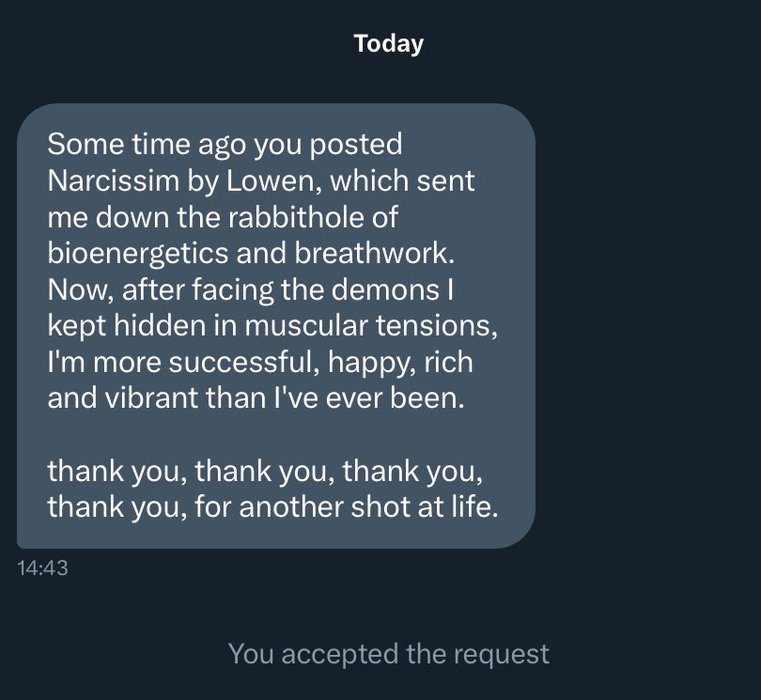Click the Today date separator label
The width and height of the screenshot is (761, 700).
[388, 44]
